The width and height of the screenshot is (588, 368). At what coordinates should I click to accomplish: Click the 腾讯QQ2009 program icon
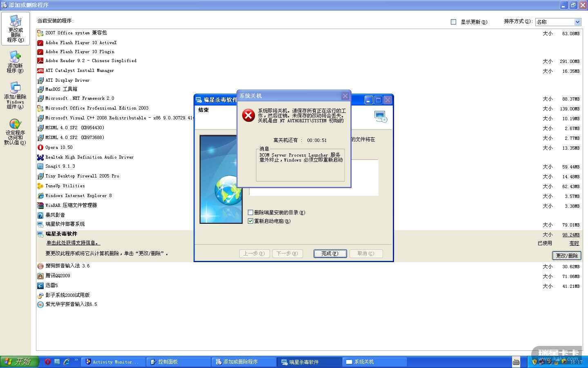point(40,276)
